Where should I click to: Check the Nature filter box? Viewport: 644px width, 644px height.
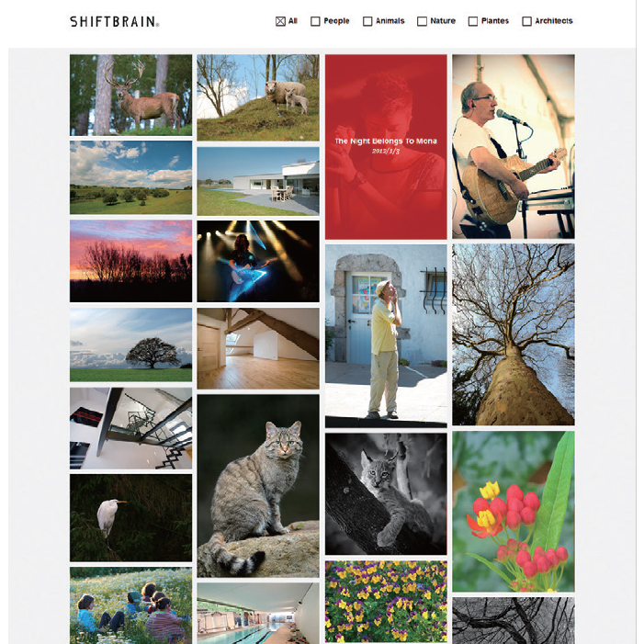pyautogui.click(x=422, y=21)
